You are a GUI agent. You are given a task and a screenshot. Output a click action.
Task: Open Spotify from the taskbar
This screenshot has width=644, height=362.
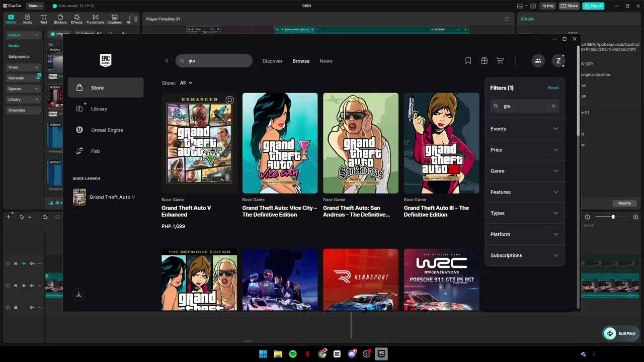click(293, 354)
